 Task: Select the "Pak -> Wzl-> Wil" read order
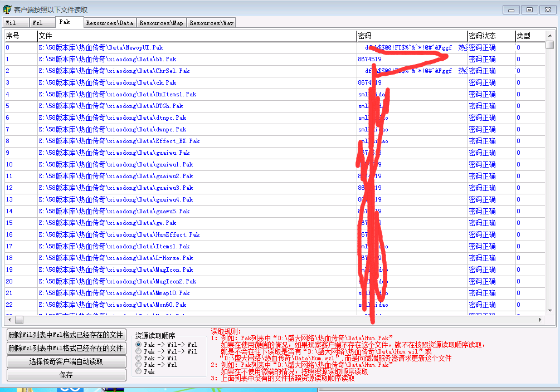point(138,351)
